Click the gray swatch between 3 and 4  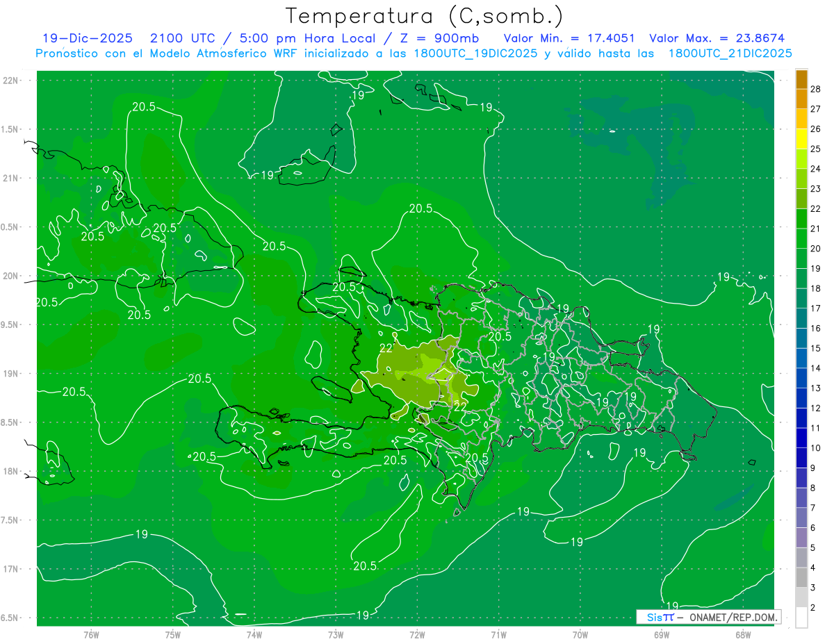[801, 578]
